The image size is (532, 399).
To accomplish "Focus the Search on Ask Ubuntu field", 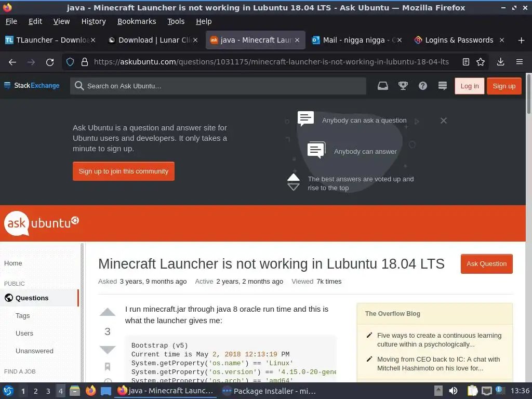I will pyautogui.click(x=218, y=86).
